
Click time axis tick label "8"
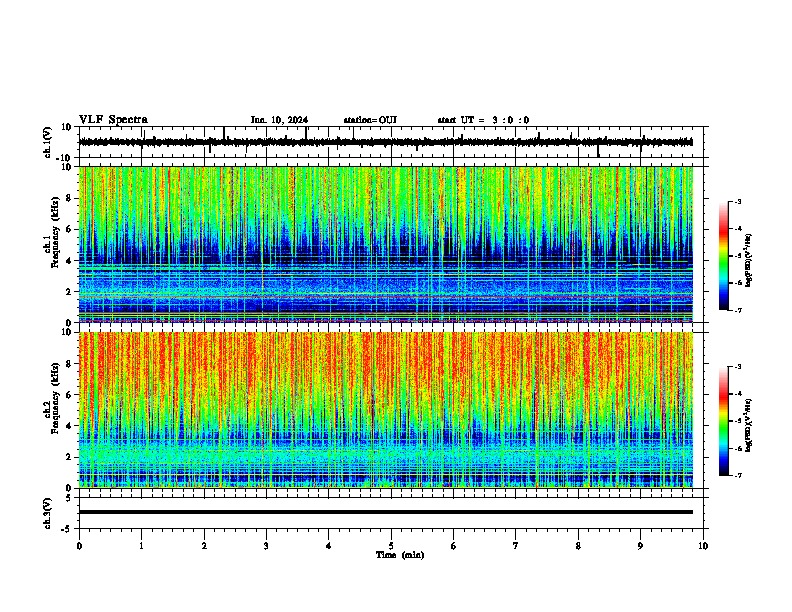[578, 546]
